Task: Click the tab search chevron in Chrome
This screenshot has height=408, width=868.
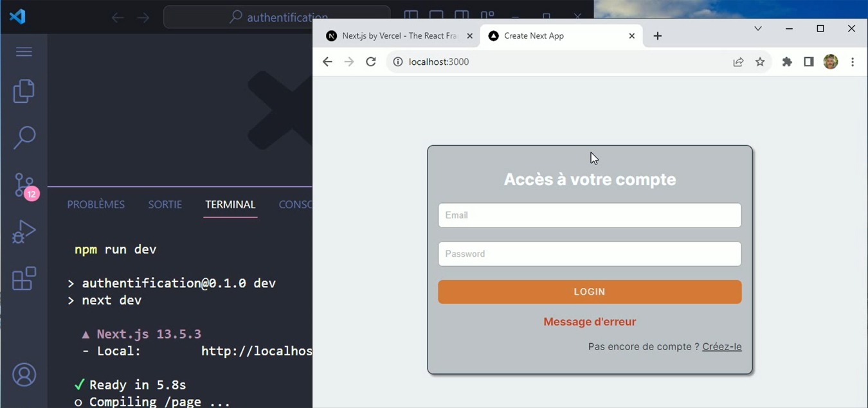Action: point(757,28)
